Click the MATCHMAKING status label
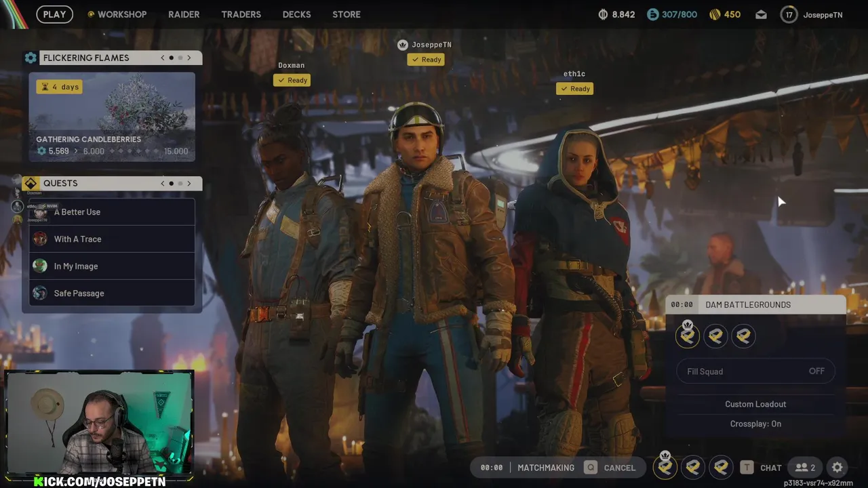Screen dimensions: 868x488 (546, 468)
